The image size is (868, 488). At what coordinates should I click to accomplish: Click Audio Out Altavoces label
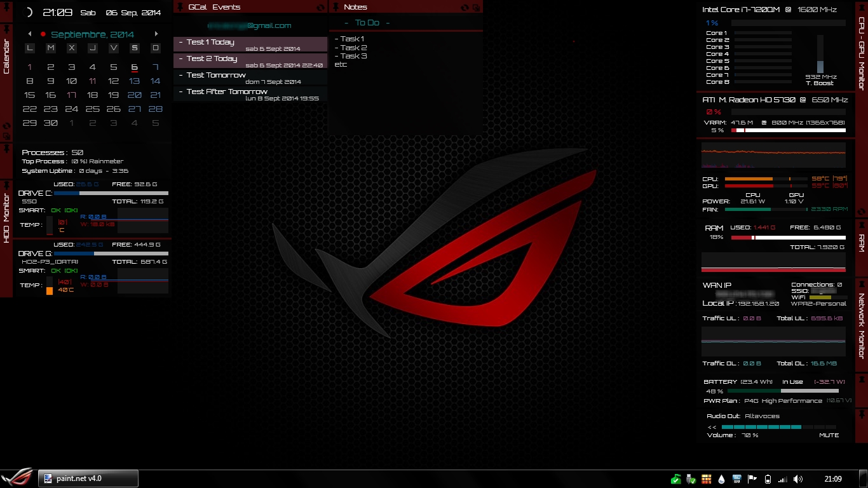click(743, 416)
